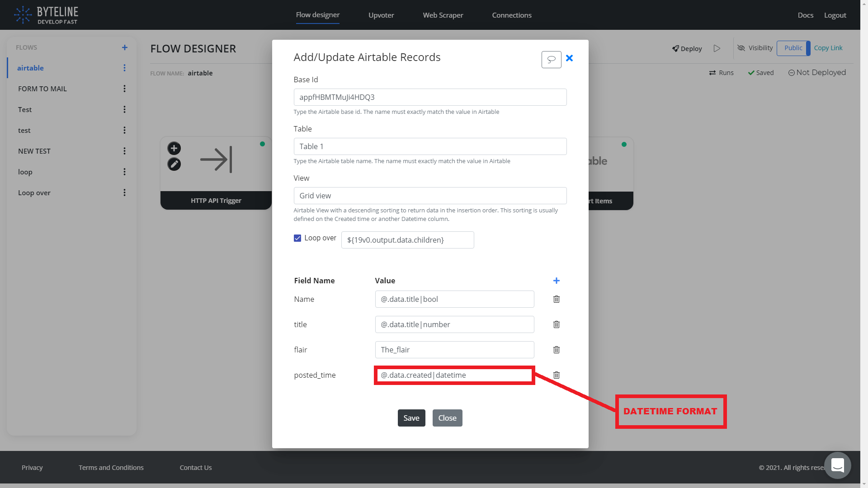The width and height of the screenshot is (868, 488).
Task: Open options menu for airtable flow
Action: pyautogui.click(x=124, y=68)
